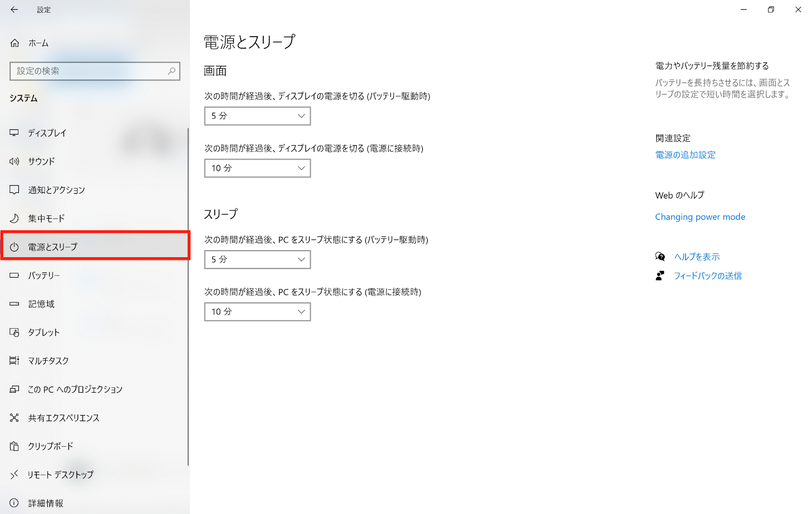Close the 設定 window

click(798, 9)
